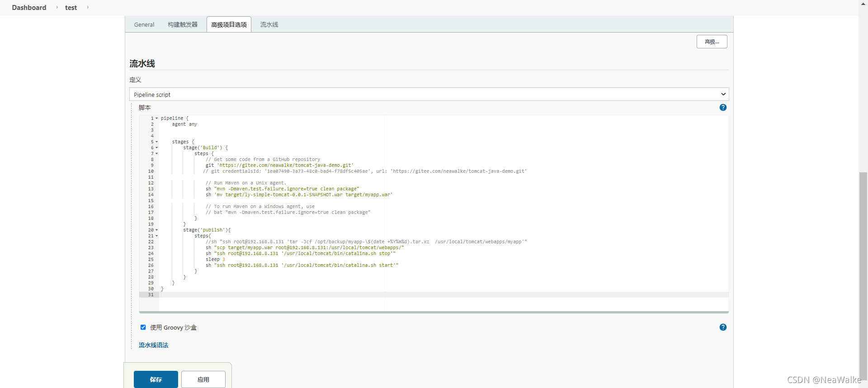Toggle the 使用 Groovy 沙盒 checkbox
Viewport: 868px width, 388px height.
(143, 327)
